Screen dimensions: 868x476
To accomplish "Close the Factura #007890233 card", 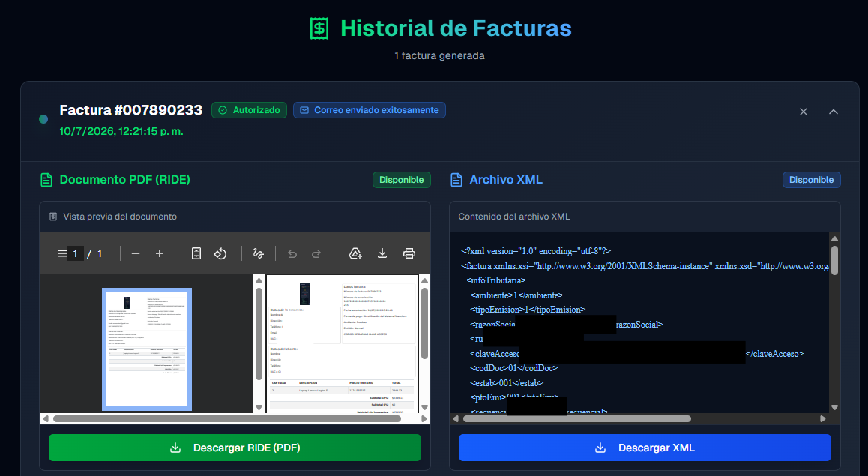I will click(804, 112).
